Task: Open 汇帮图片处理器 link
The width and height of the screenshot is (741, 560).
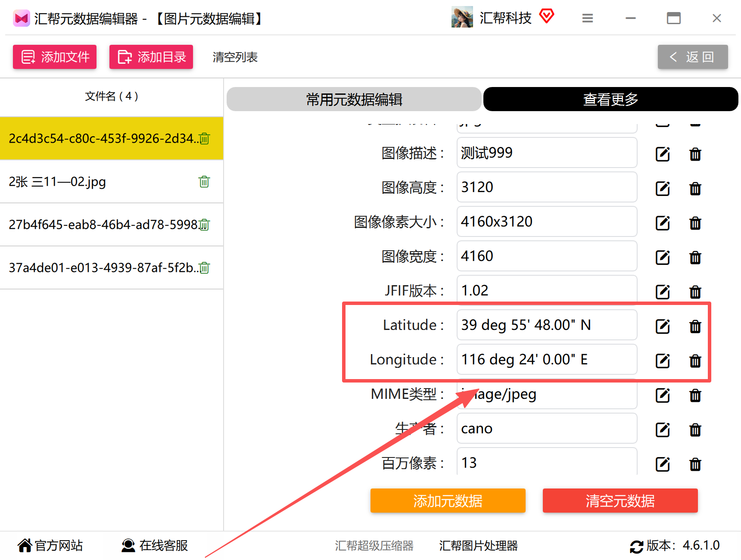Action: point(479,546)
